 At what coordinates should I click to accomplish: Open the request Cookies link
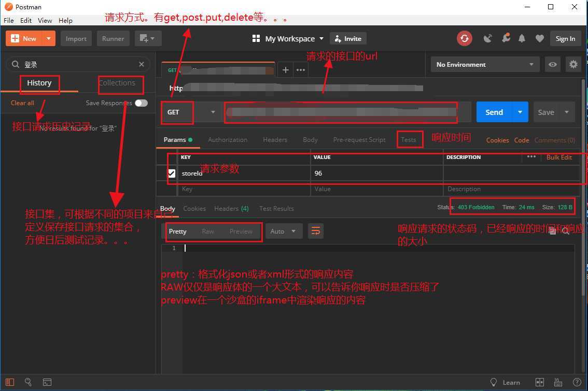click(497, 140)
